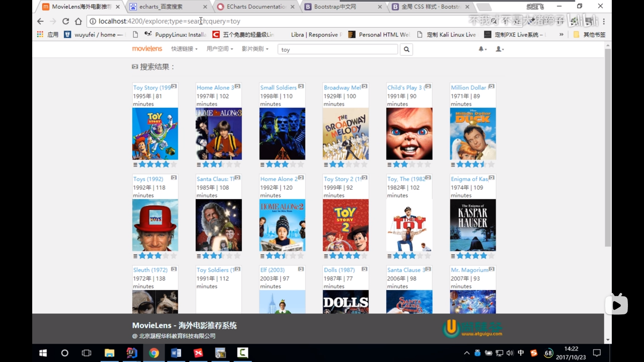Click the search magnifier button

coord(406,49)
